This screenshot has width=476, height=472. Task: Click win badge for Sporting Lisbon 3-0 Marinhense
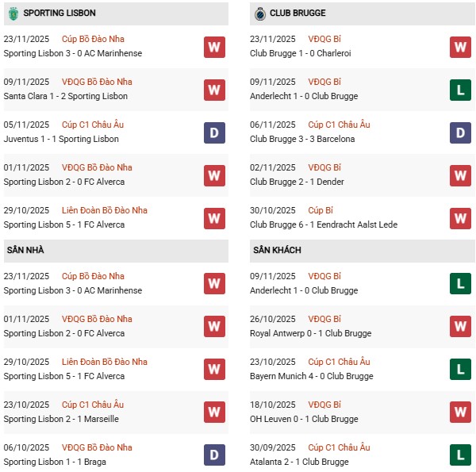point(214,47)
